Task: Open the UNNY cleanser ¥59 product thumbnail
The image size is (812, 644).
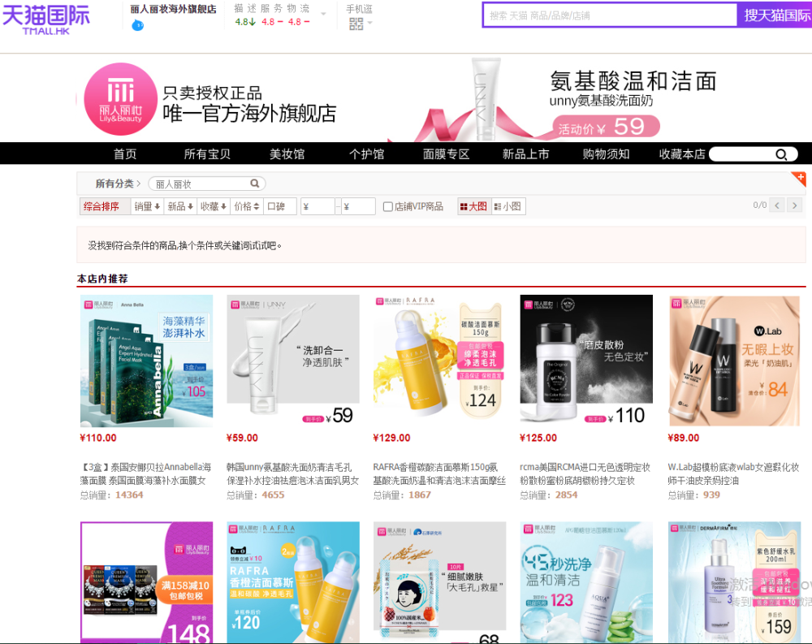Action: (293, 361)
